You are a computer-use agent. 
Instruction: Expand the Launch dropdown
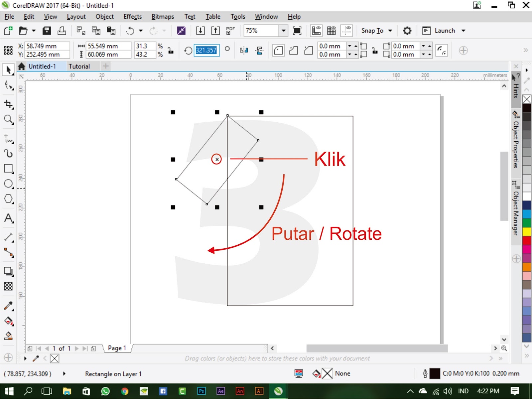(x=464, y=31)
